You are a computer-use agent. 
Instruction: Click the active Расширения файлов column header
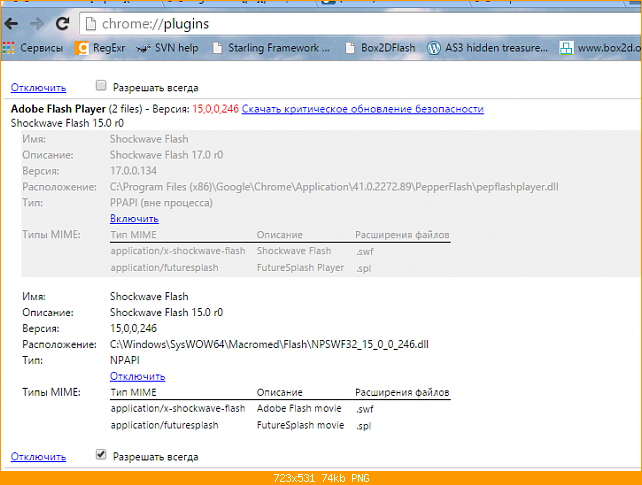click(x=402, y=393)
